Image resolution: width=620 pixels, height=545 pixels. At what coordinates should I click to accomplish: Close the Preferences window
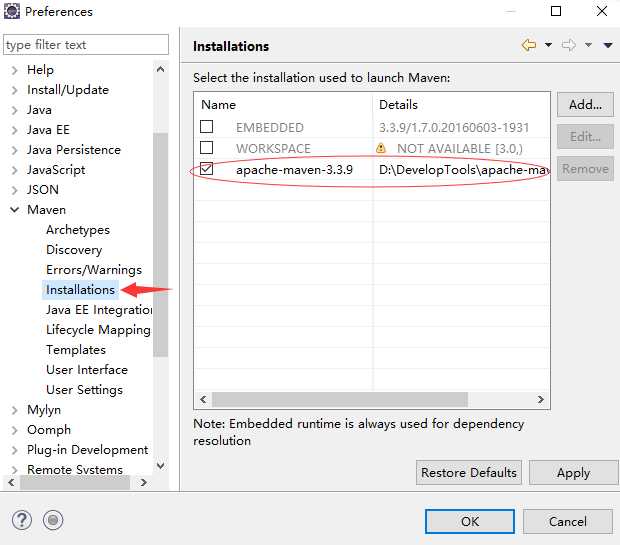[601, 11]
